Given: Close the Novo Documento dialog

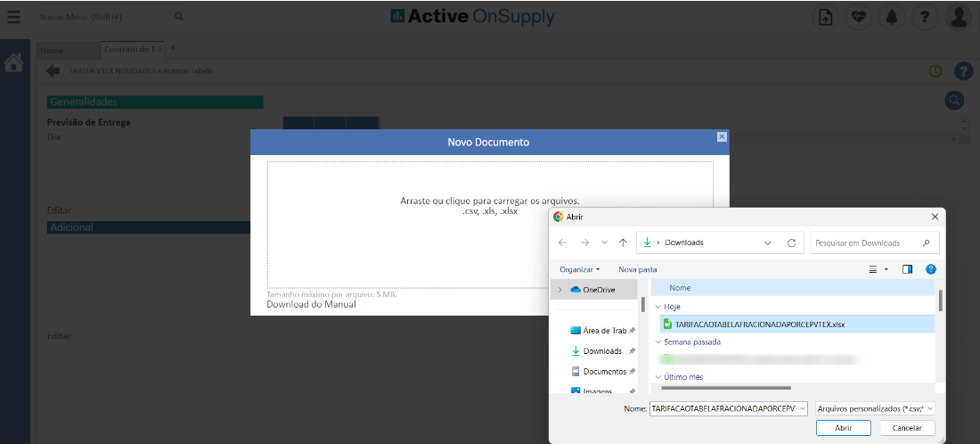Looking at the screenshot, I should [x=722, y=136].
